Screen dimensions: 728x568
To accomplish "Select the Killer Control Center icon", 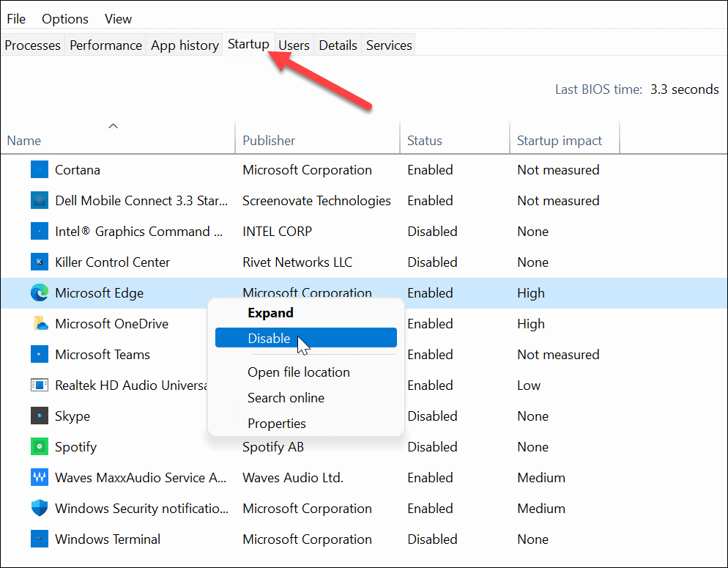I will [x=39, y=262].
